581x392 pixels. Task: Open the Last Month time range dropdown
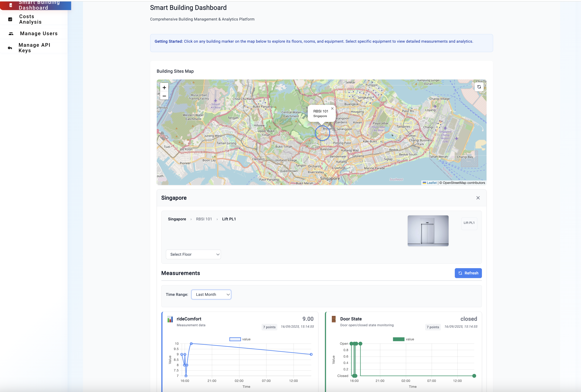[211, 295]
